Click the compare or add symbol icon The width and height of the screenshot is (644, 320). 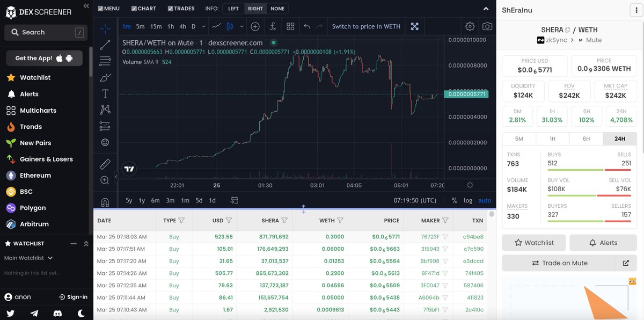click(255, 26)
